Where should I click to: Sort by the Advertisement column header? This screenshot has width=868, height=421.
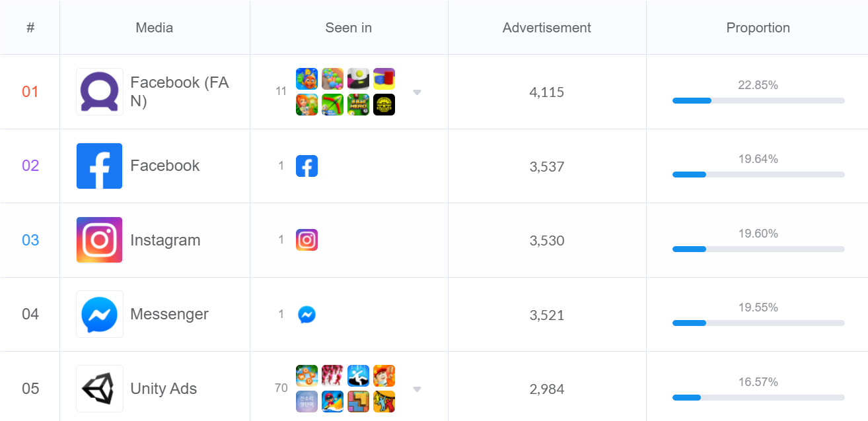coord(546,28)
